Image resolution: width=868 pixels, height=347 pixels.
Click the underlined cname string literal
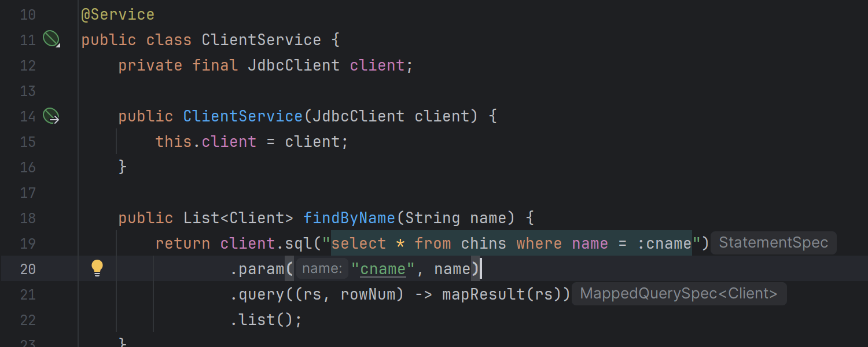382,268
